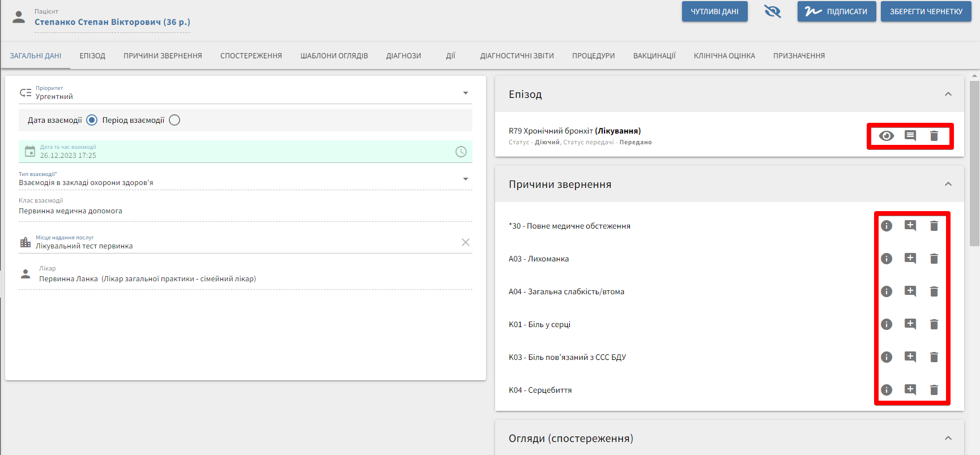Screen dimensions: 980x455
Task: Delete the R79 chronic bronchitis episode
Action: point(934,136)
